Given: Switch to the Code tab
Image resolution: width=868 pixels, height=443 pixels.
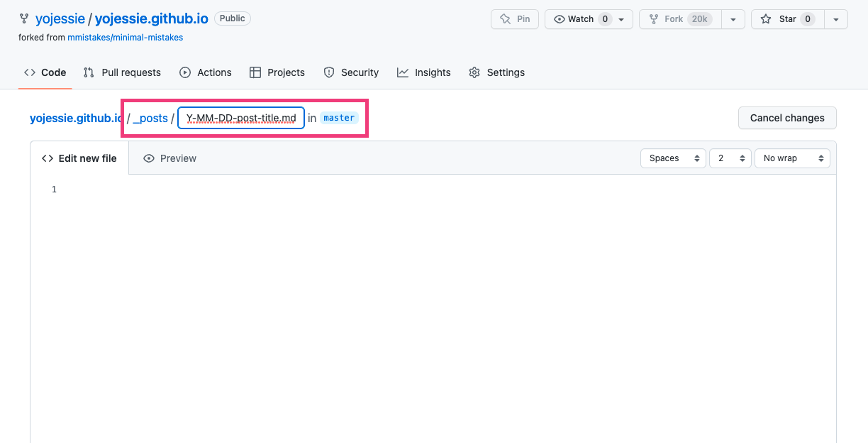Looking at the screenshot, I should pyautogui.click(x=45, y=72).
